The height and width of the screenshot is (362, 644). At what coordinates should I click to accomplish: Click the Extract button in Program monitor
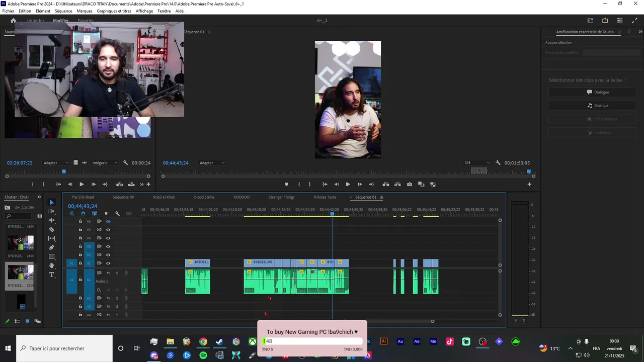tap(397, 185)
